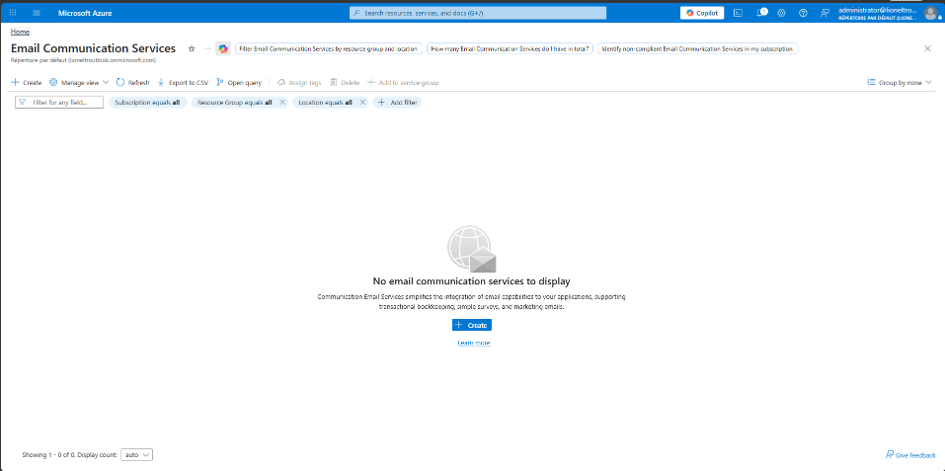The image size is (945, 471).
Task: Open Copilot from the top bar
Action: 702,13
